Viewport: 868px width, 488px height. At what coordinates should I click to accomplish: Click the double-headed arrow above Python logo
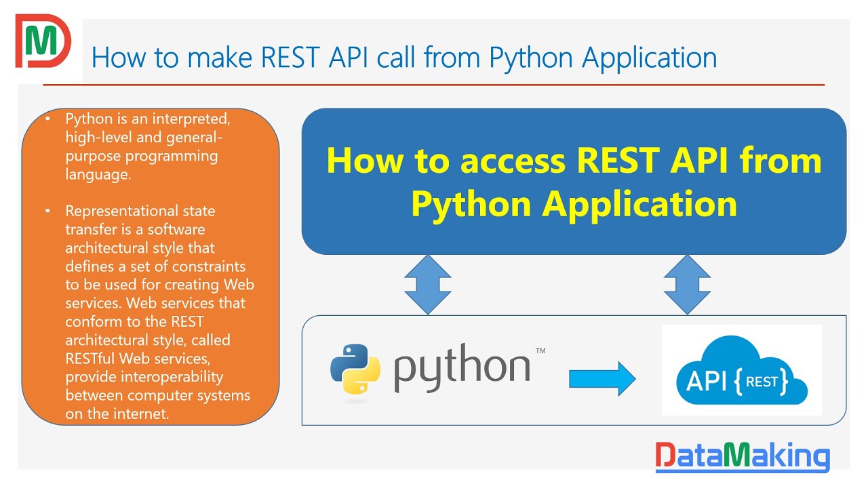coord(428,285)
